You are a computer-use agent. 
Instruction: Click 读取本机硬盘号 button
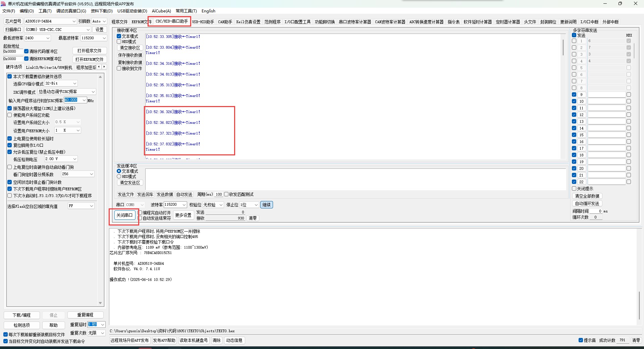pos(194,340)
